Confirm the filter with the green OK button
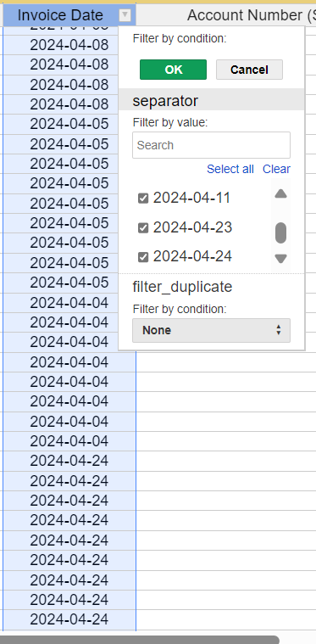Screen dimensions: 316x644 click(x=173, y=70)
